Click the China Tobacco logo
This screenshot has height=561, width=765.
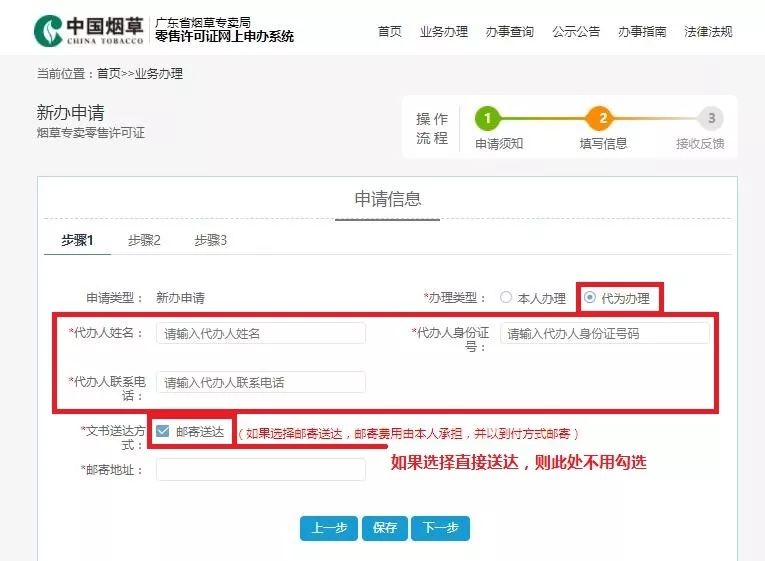click(89, 31)
